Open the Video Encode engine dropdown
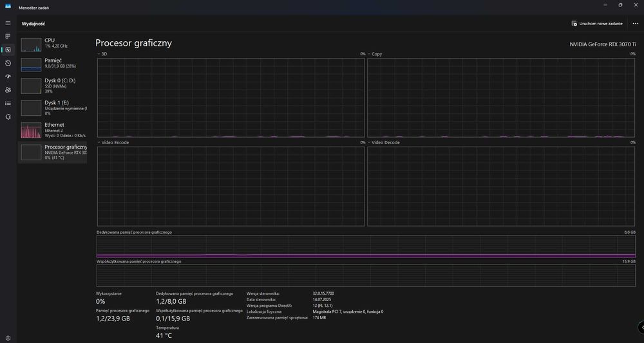The image size is (644, 343). pos(113,142)
